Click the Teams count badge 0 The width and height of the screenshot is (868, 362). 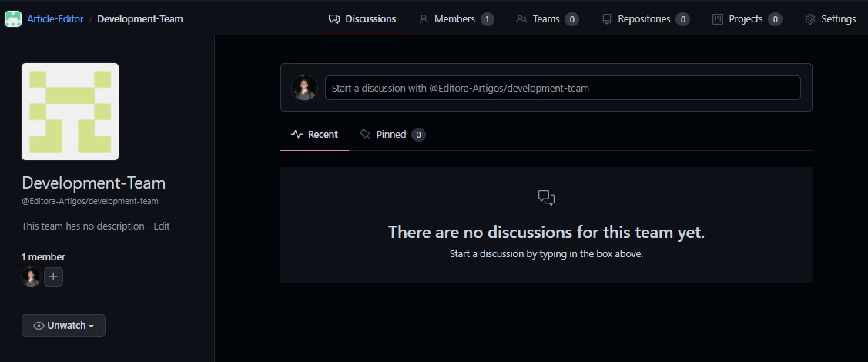(571, 19)
